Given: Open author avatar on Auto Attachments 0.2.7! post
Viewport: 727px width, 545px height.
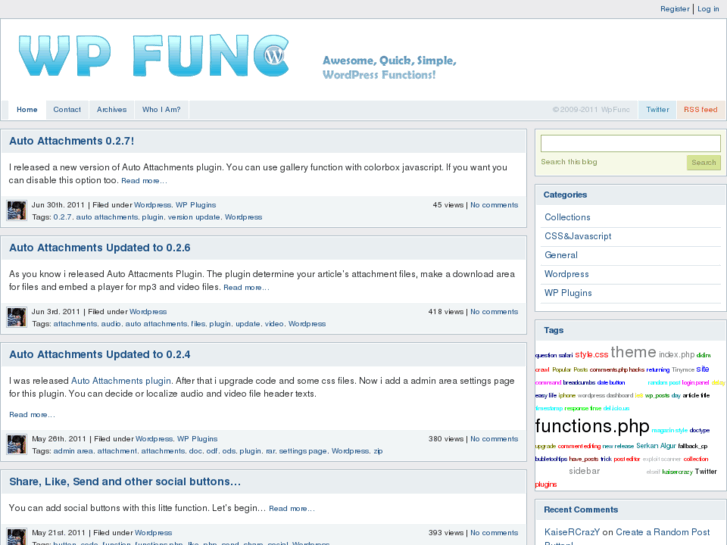Looking at the screenshot, I should point(17,211).
